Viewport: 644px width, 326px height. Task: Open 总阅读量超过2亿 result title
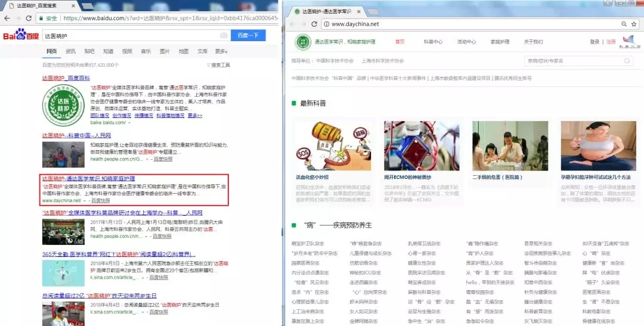click(99, 296)
